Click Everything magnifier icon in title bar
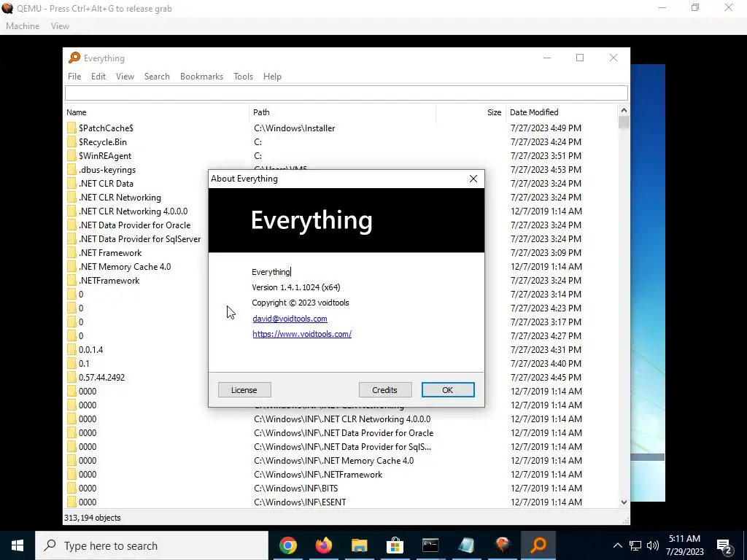Viewport: 747px width, 560px height. coord(74,58)
